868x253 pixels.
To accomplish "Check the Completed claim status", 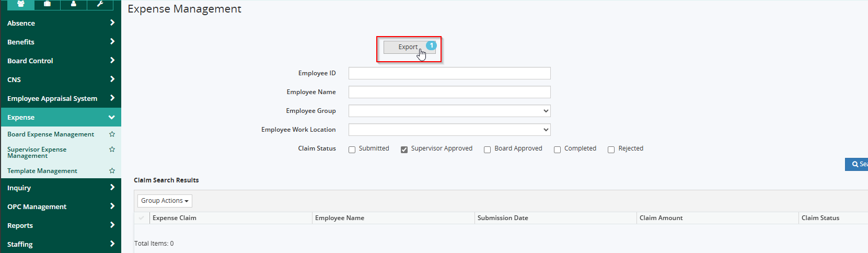I will coord(558,150).
